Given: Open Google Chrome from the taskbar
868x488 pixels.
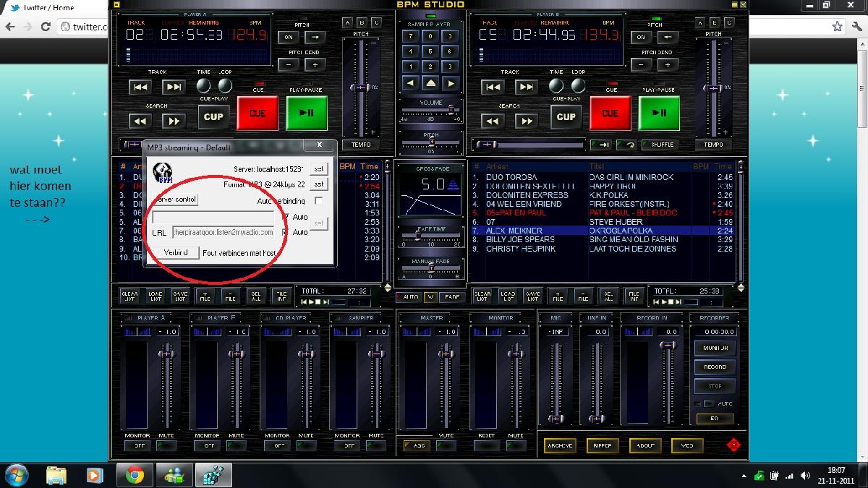Looking at the screenshot, I should (x=135, y=475).
